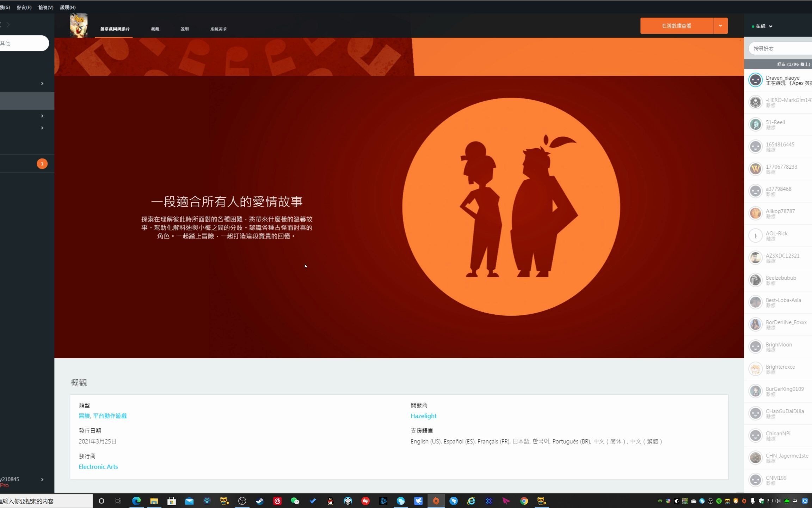The width and height of the screenshot is (812, 508).
Task: Click AZSXDC12321 avatar icon
Action: click(755, 258)
